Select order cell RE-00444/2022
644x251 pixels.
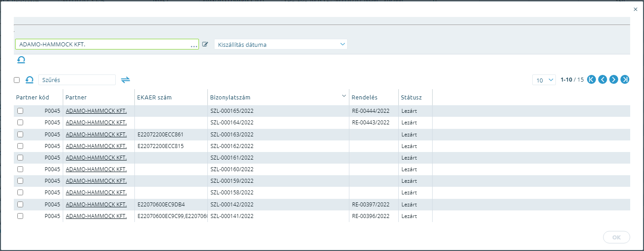(x=370, y=111)
